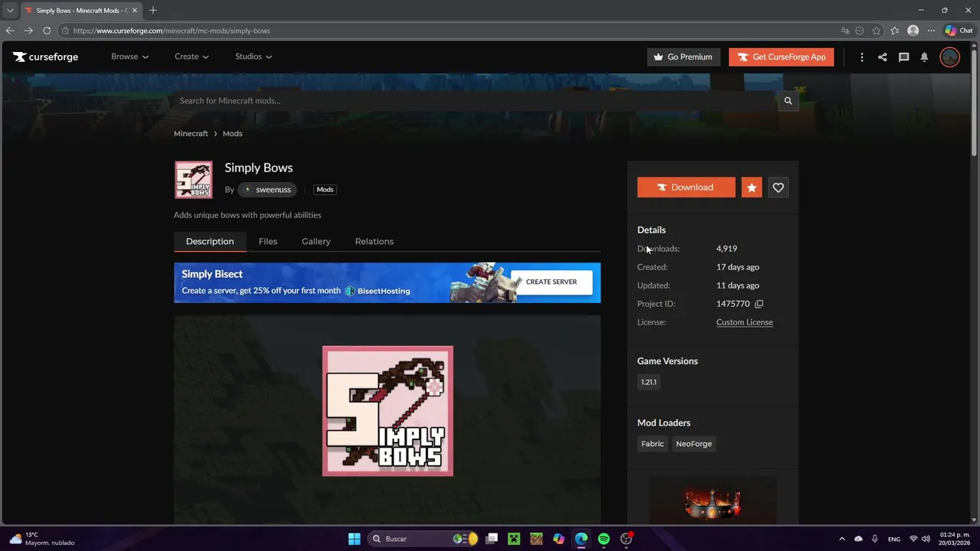Screen dimensions: 980x551
Task: Click the browser forward arrow
Action: pos(28,31)
